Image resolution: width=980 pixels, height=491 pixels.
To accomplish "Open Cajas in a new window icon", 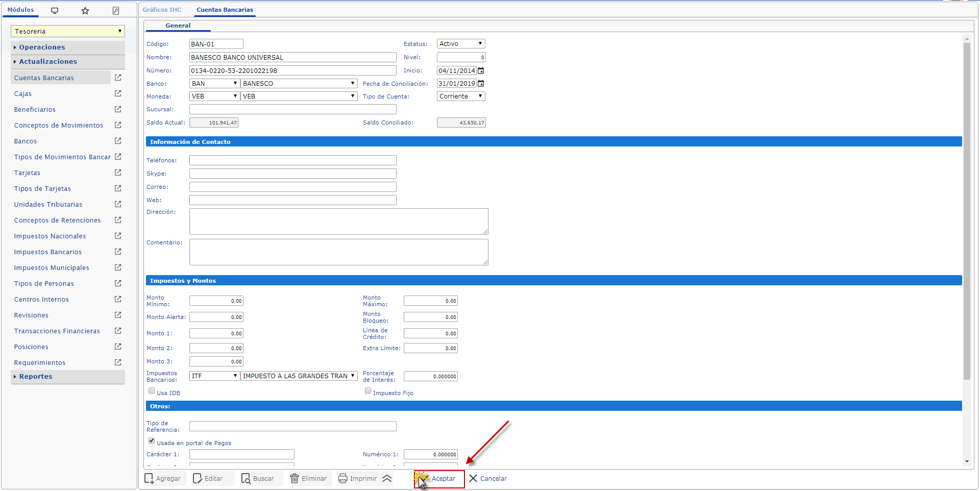I will click(118, 93).
